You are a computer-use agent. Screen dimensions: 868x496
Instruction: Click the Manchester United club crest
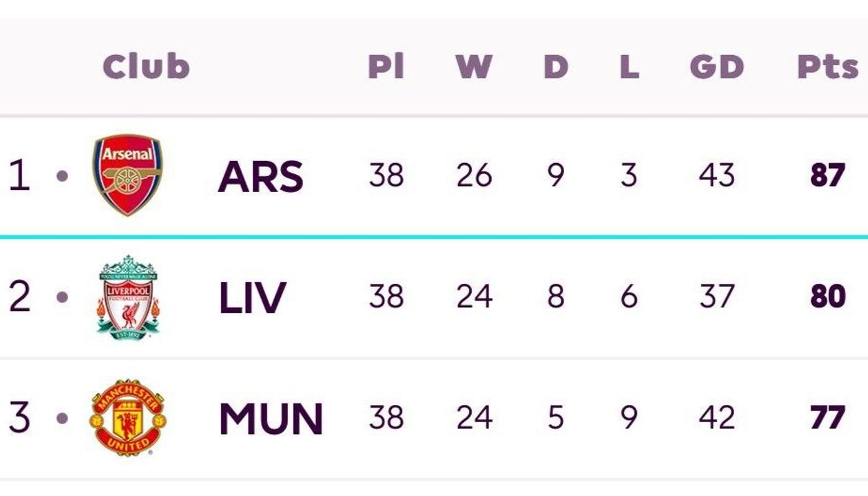pyautogui.click(x=128, y=417)
